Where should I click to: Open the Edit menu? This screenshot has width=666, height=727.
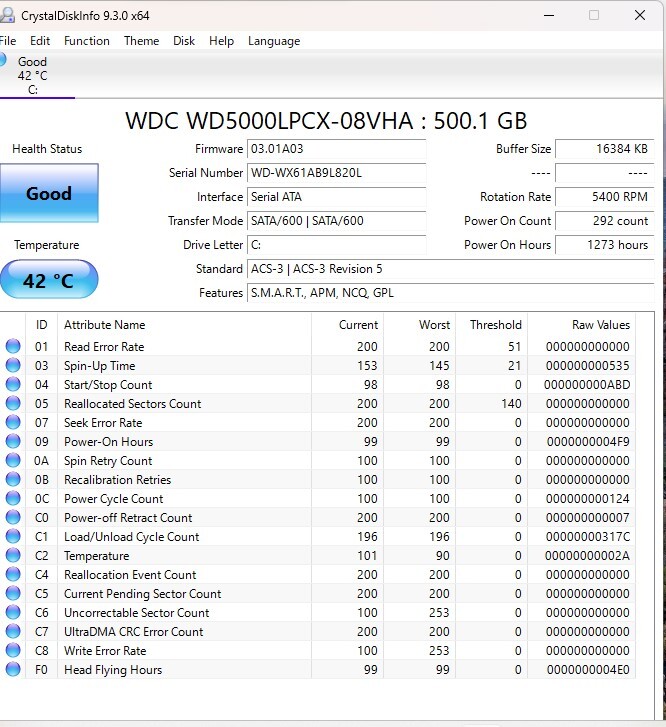point(40,41)
